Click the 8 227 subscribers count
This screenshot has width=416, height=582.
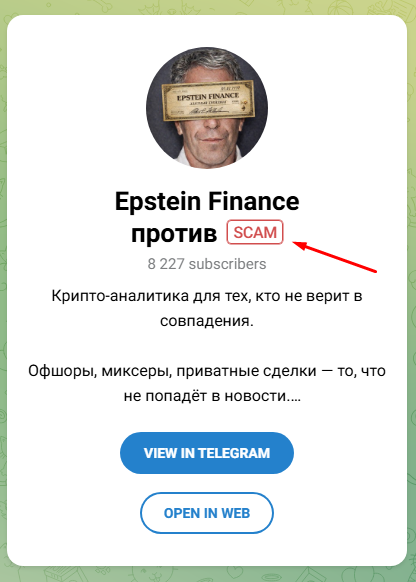click(207, 264)
